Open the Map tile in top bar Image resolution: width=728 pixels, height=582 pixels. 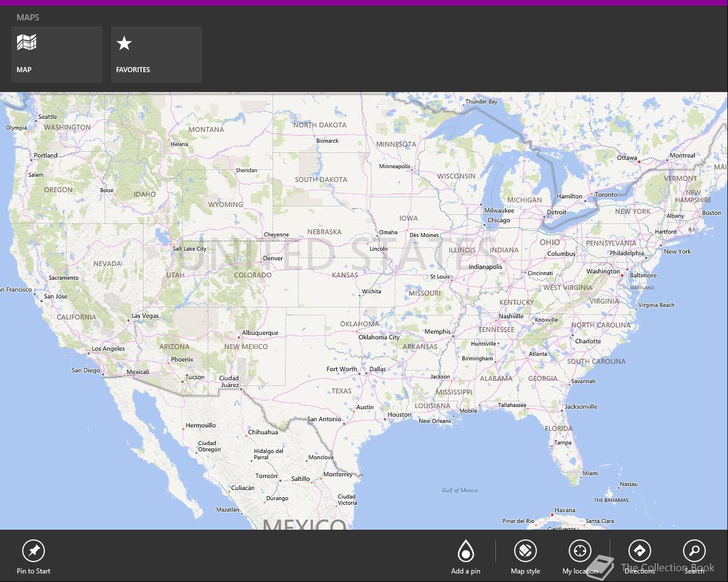pos(57,55)
